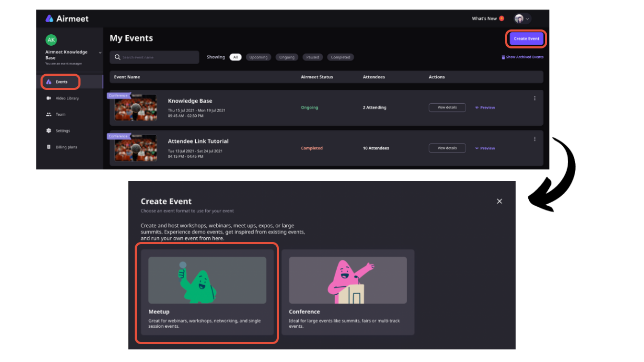The image size is (644, 362).
Task: Click the Attendee Link Tutorial event title
Action: [198, 142]
